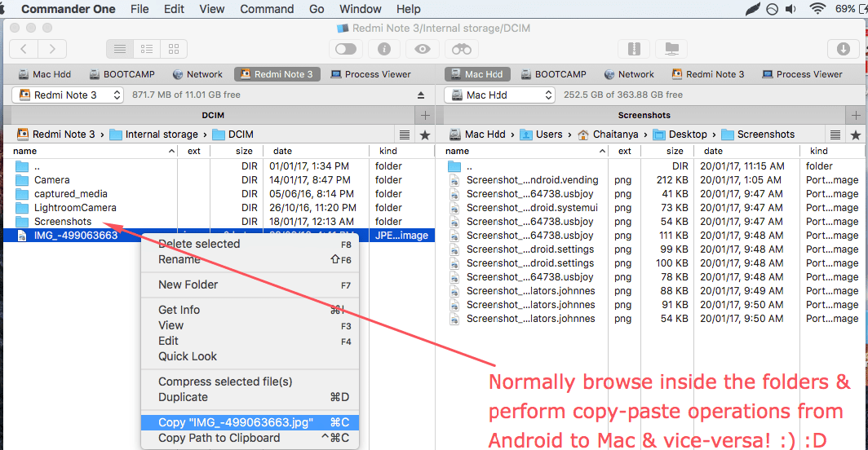Click Users in right breadcrumb

pyautogui.click(x=542, y=135)
